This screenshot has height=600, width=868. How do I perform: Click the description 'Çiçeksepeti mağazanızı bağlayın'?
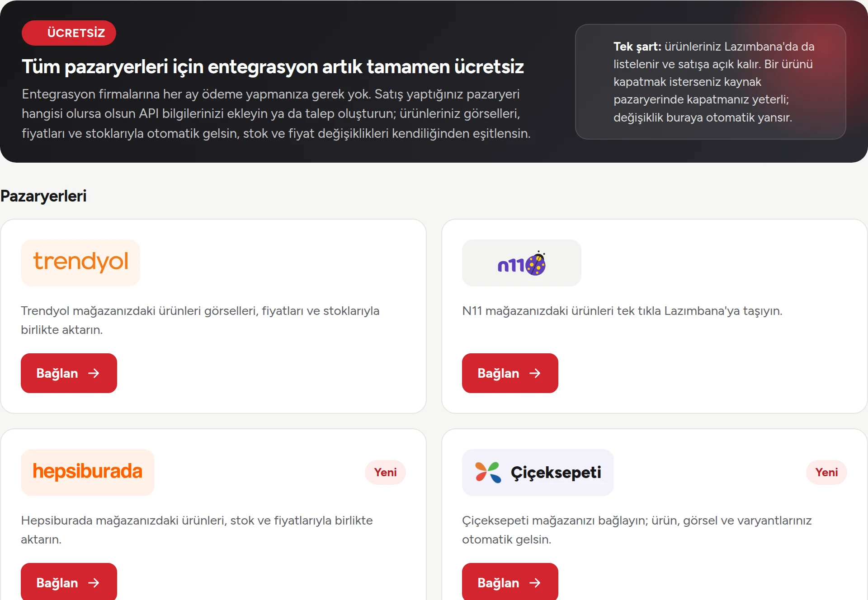point(637,530)
